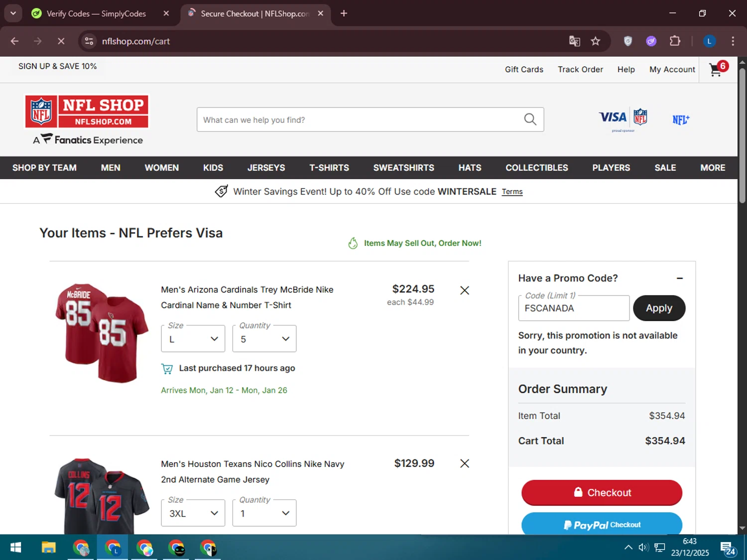Image resolution: width=747 pixels, height=560 pixels.
Task: Open the HATS menu
Action: (470, 168)
